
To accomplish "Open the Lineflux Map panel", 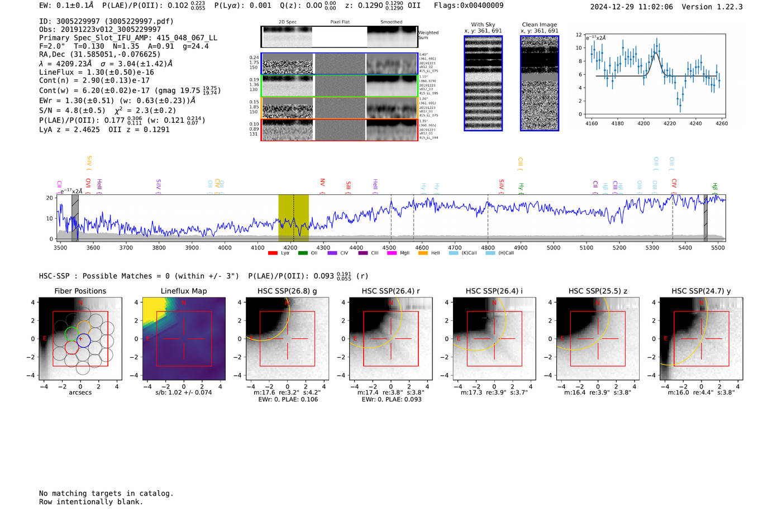I will coord(184,339).
